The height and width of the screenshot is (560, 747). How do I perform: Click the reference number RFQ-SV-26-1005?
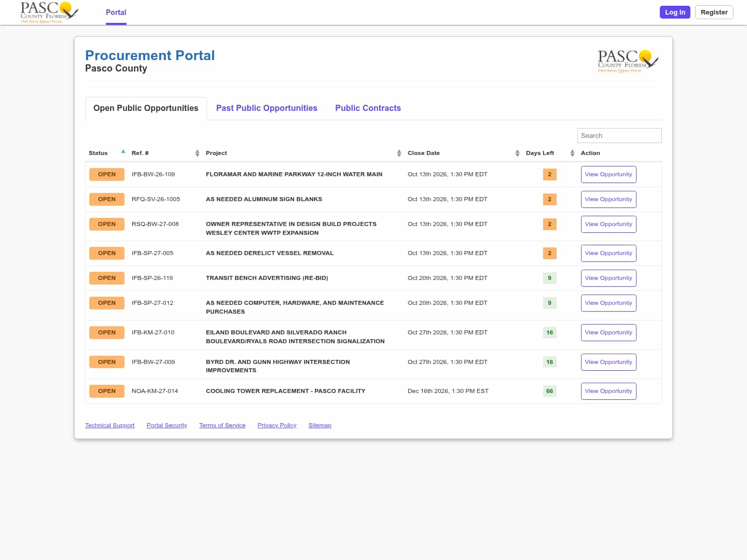156,199
